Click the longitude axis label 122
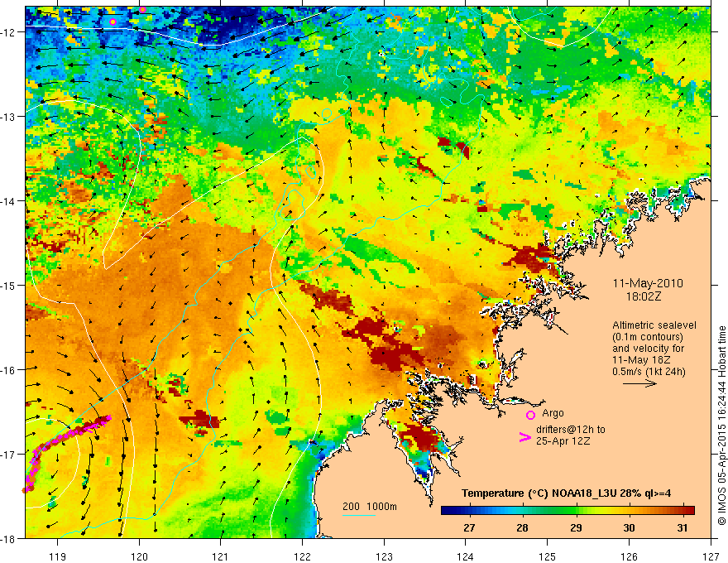 click(302, 556)
